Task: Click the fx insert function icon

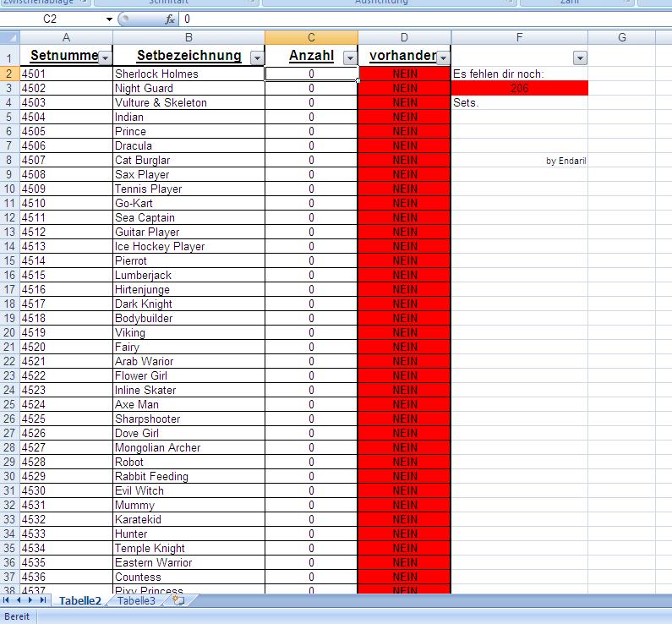Action: coord(169,19)
